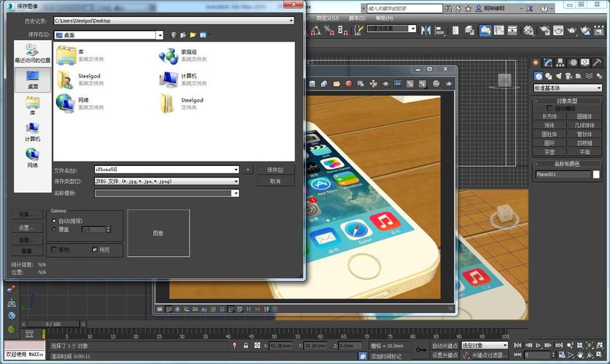Viewport: 610px width, 364px height.
Task: Open the material editor sphere icon
Action: 528,30
